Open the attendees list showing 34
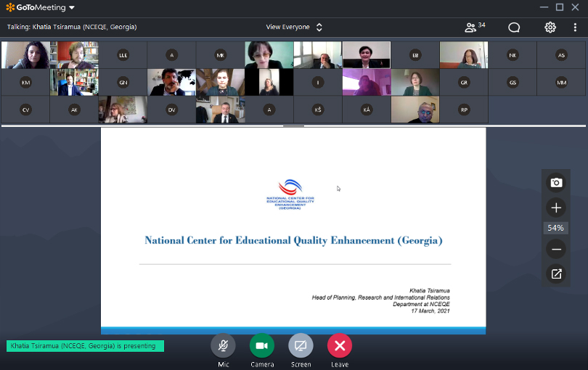The height and width of the screenshot is (370, 588). click(x=475, y=27)
